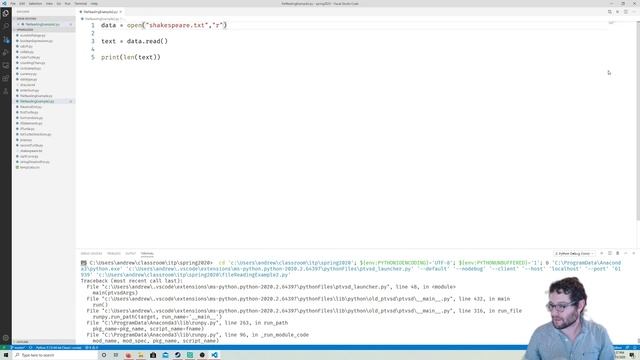Click 'Traceback (most recent call last):' in terminal
This screenshot has height=360, width=640.
[x=132, y=281]
